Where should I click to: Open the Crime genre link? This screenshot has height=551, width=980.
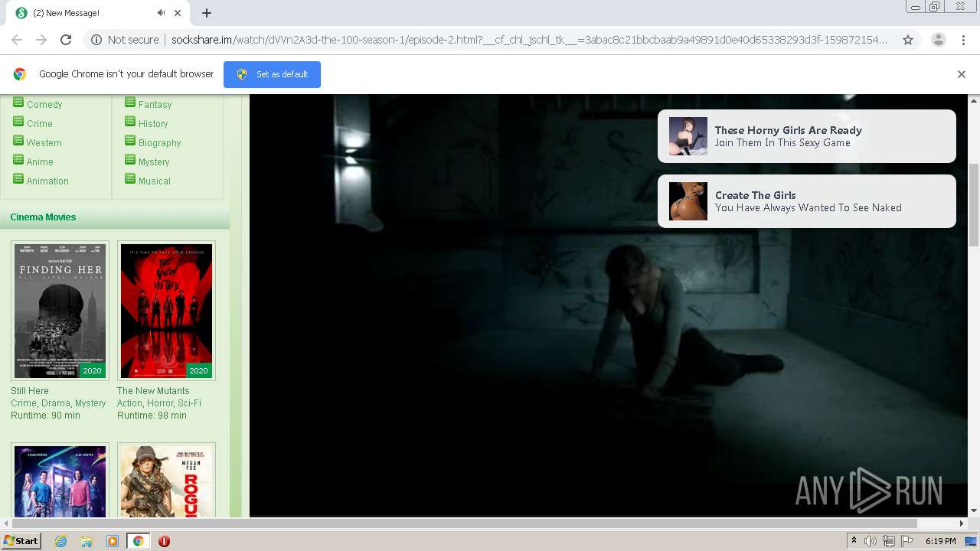click(40, 124)
